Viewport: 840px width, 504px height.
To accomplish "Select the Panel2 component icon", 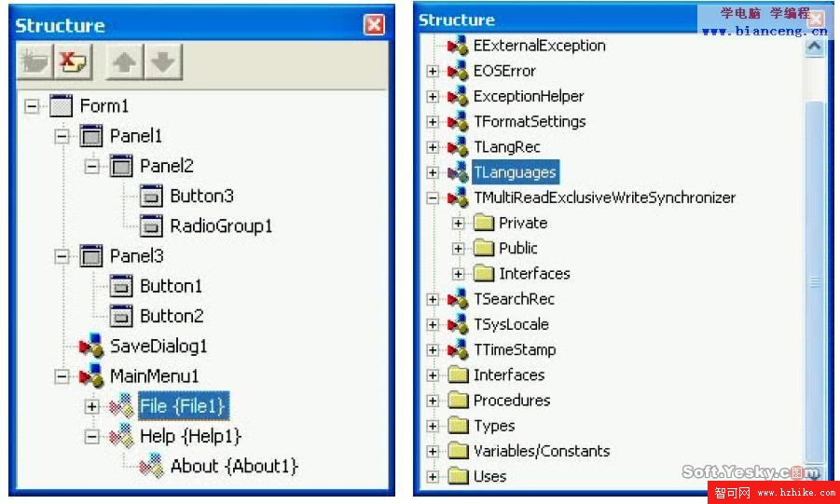I will 121,166.
